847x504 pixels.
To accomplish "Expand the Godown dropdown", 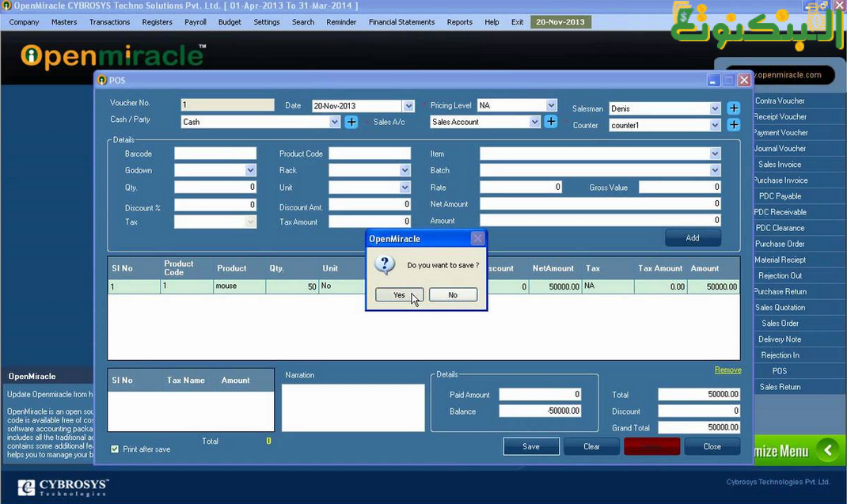I will pos(250,170).
